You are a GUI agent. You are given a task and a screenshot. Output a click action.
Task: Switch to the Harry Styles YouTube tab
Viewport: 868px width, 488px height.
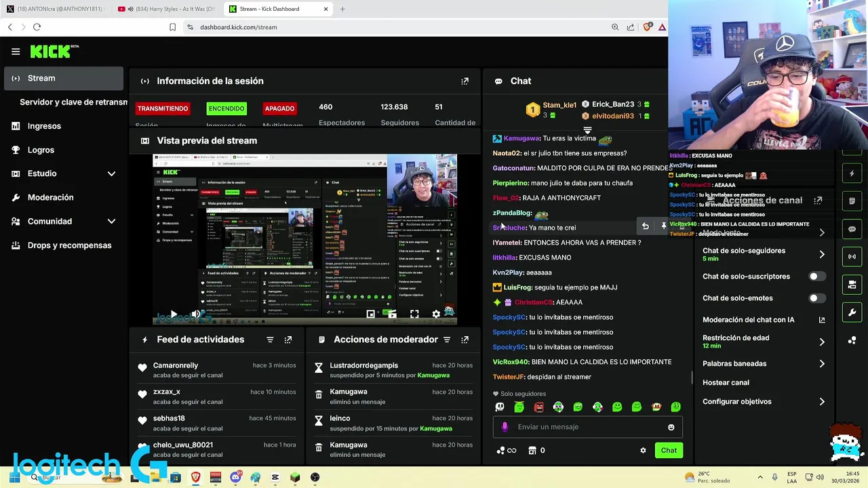click(x=166, y=9)
